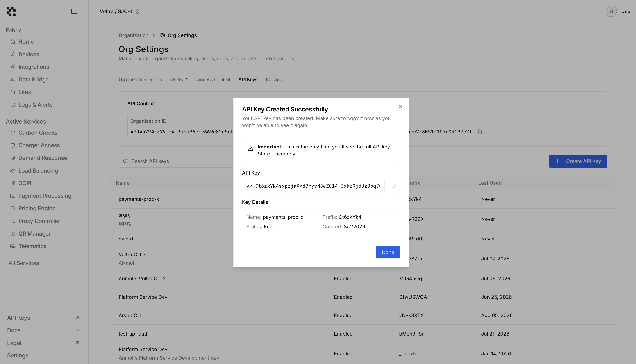
Task: Click the Search API keys field
Action: [x=176, y=161]
